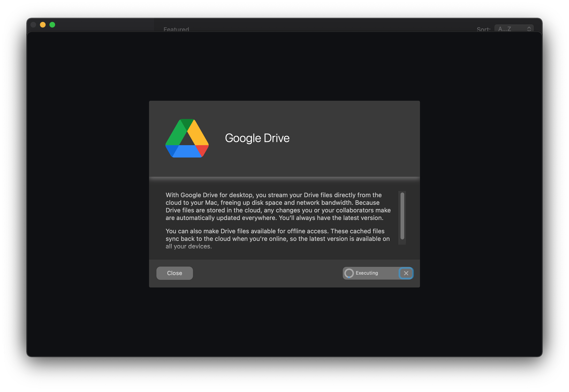Viewport: 569px width, 392px height.
Task: Click the Close button in the dialog
Action: point(174,273)
